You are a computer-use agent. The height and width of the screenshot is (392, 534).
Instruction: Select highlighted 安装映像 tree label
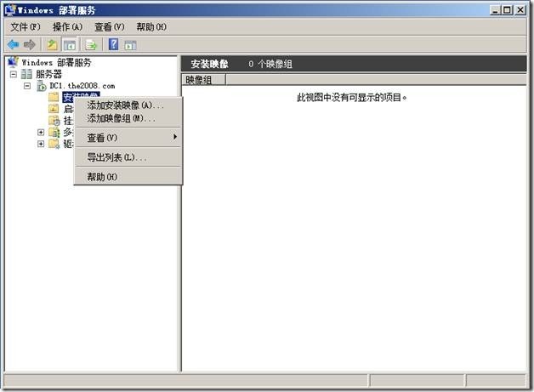point(81,95)
